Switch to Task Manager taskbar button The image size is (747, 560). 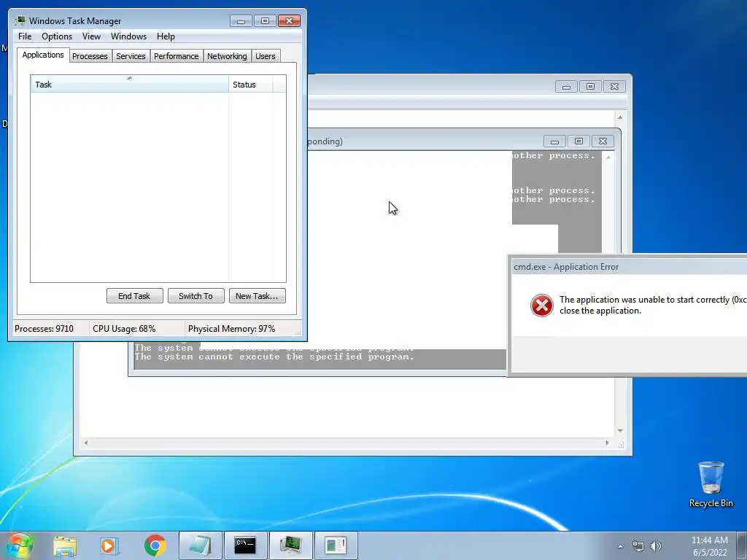pos(290,545)
